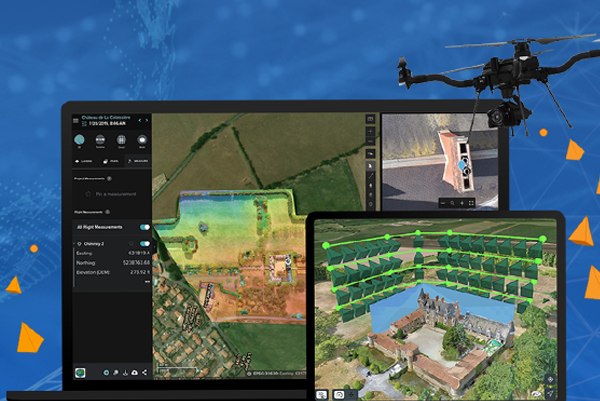Expand photo viewer to fullscreen
The width and height of the screenshot is (600, 401).
471,202
